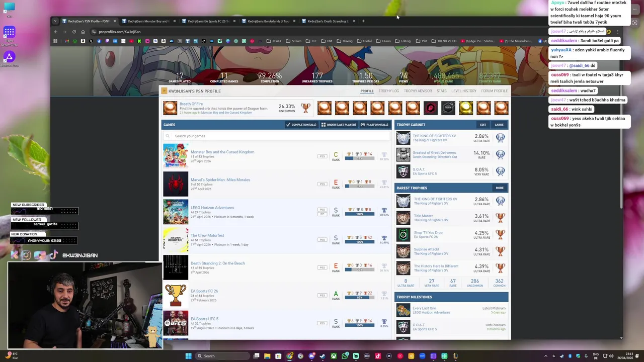Screen dimensions: 644x362
Task: Click Edit in Trophy Cabinet header
Action: (x=483, y=125)
